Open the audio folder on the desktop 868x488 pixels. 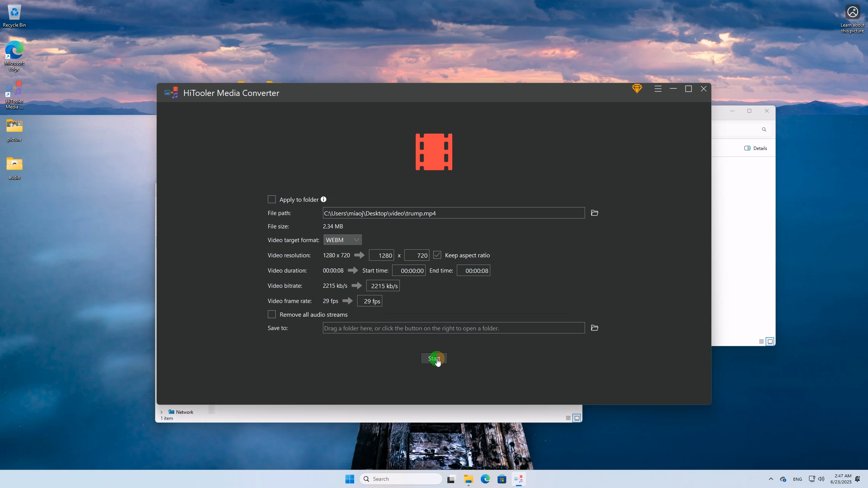tap(14, 164)
